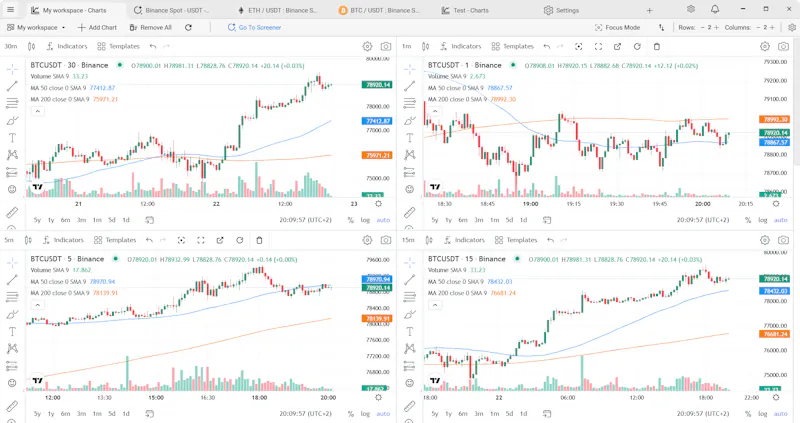
Task: Take snapshot with camera in top-left chart
Action: [x=386, y=46]
